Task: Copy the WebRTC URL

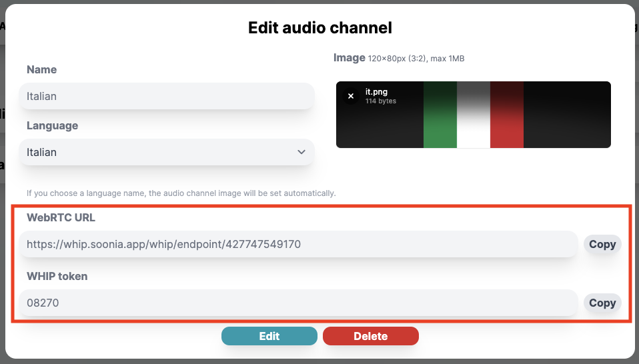Action: pos(602,244)
